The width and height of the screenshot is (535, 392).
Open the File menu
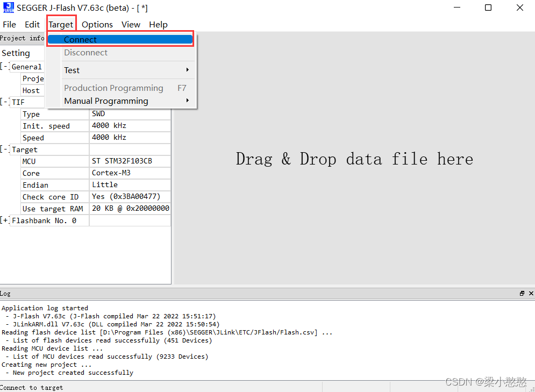[9, 25]
